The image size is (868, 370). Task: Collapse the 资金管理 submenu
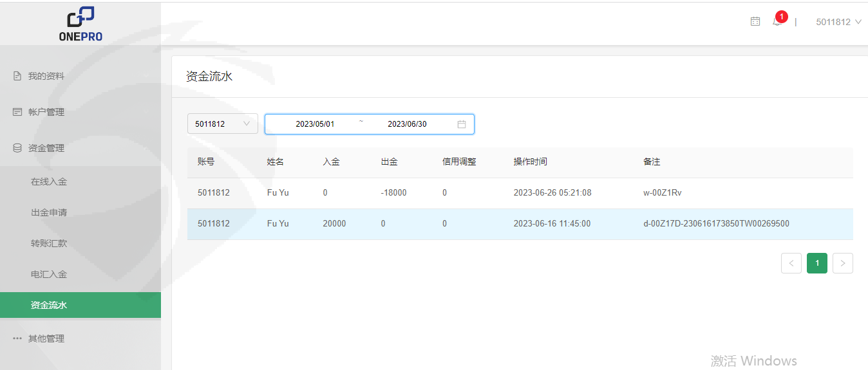coord(46,148)
